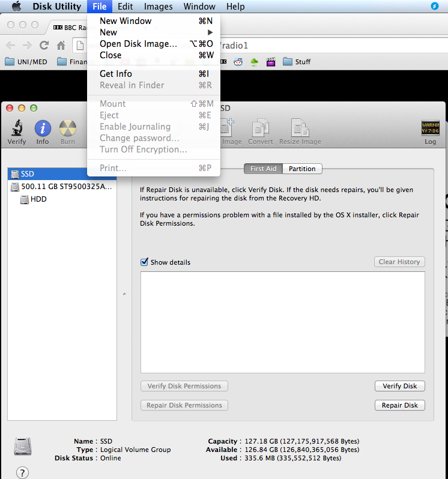Click the Repair Disk Permissions button
This screenshot has height=479, width=448.
[x=184, y=405]
